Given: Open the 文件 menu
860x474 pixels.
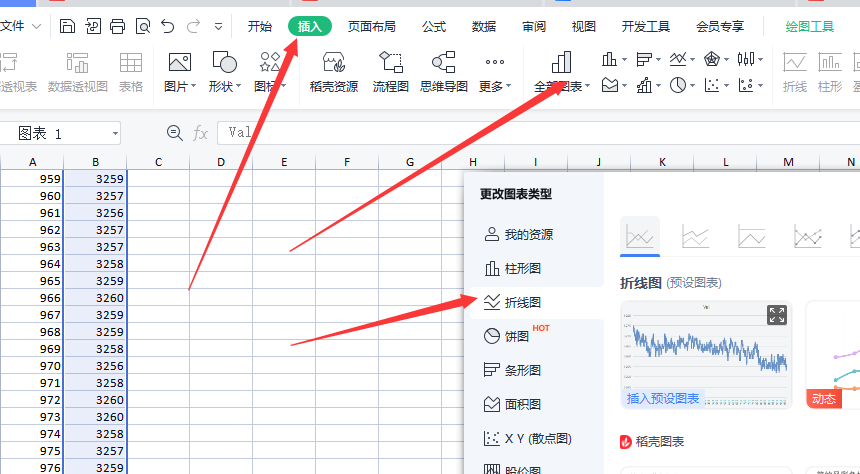Looking at the screenshot, I should click(20, 26).
